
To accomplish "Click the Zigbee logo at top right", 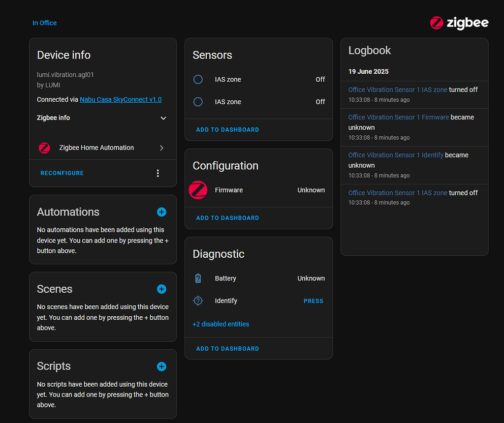I will point(459,23).
